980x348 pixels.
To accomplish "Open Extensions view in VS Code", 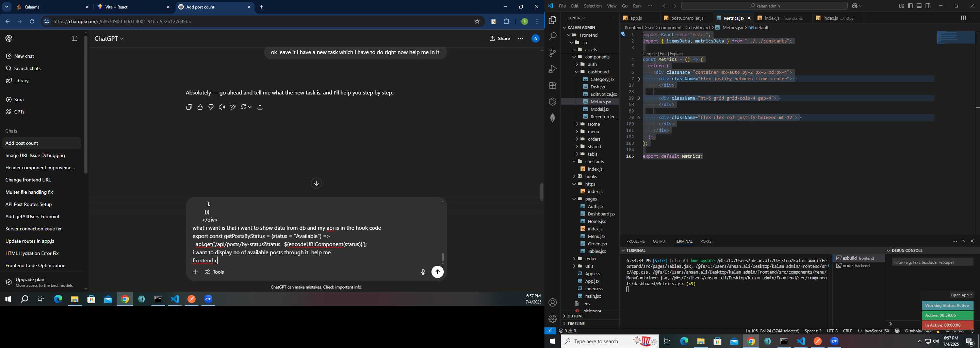I will (552, 86).
